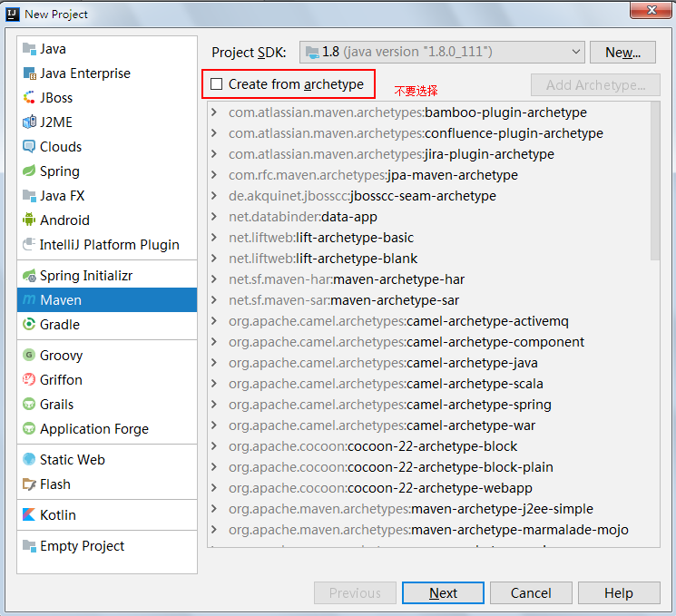The width and height of the screenshot is (676, 616).
Task: Expand the lift-archetype-blank node
Action: tap(214, 259)
